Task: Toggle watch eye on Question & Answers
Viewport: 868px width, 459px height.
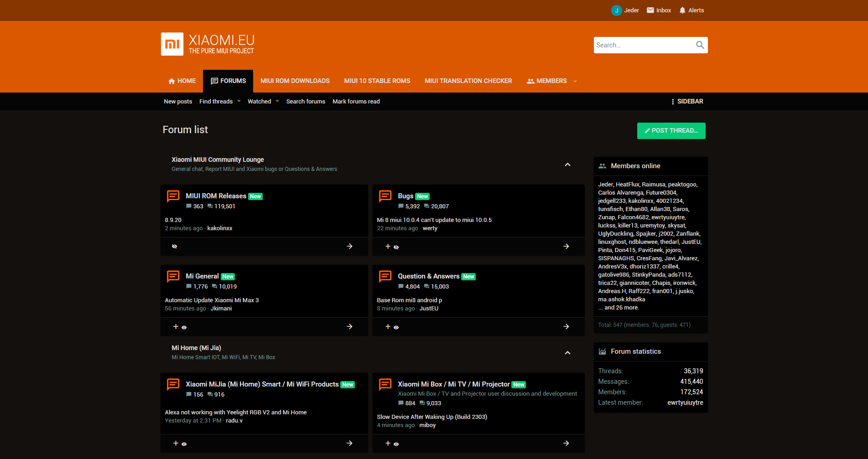Action: (396, 327)
